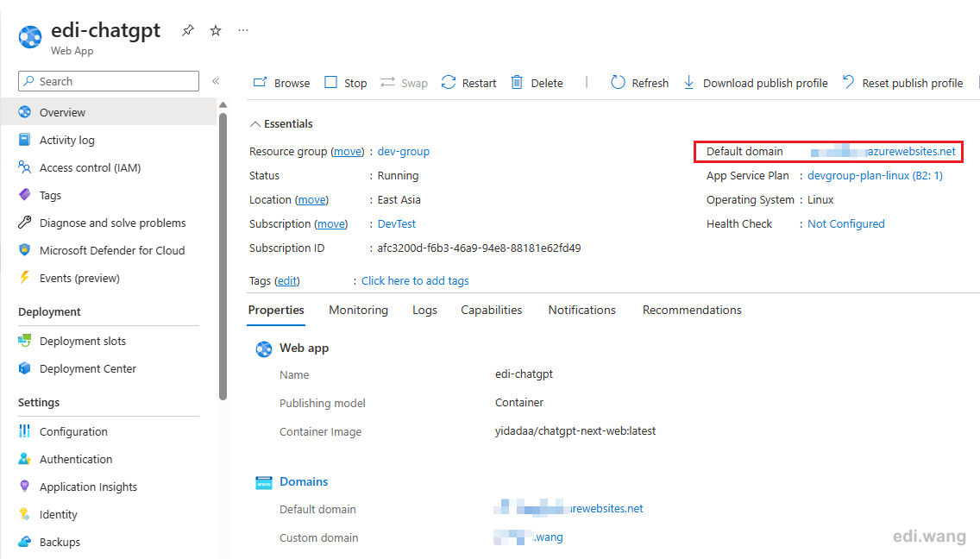Select the yidadaa/chatgpt-next-web:latest container image text
The image size is (980, 559).
[x=575, y=430]
